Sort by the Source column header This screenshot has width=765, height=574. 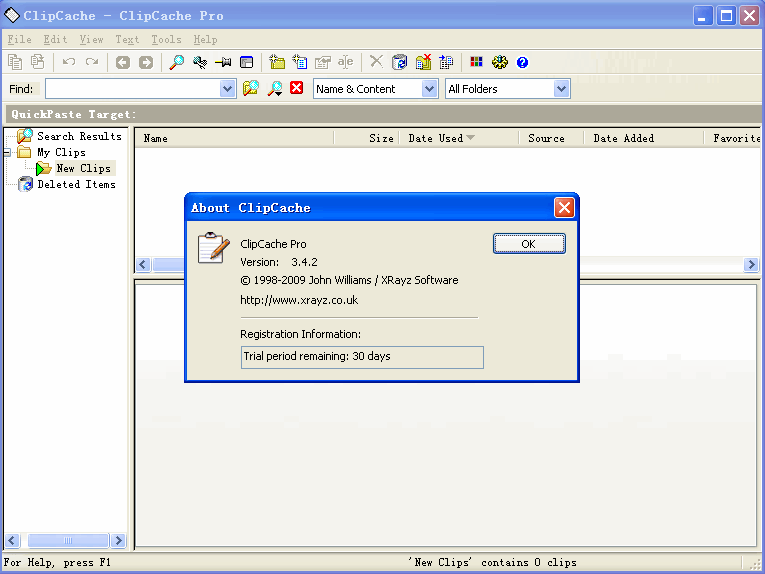point(551,139)
